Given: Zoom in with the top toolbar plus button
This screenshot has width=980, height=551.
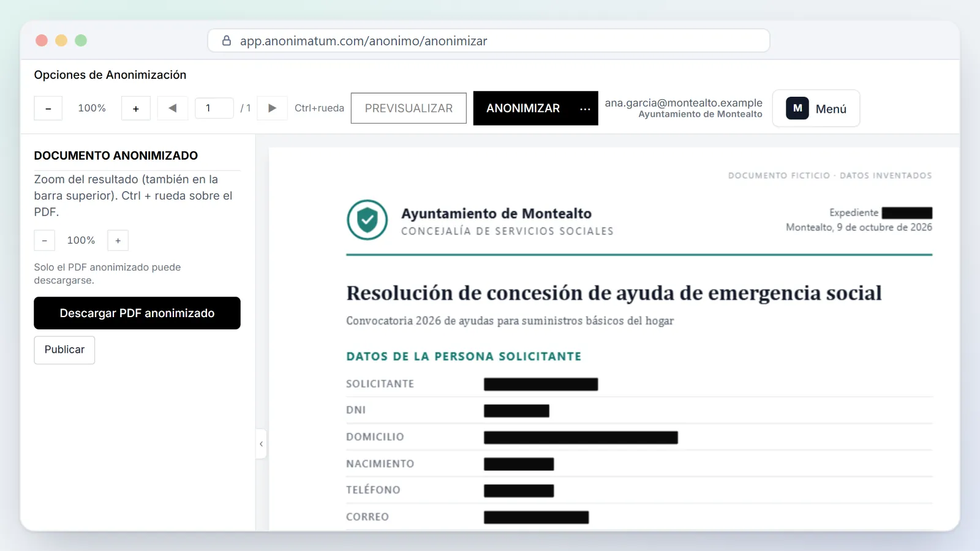Looking at the screenshot, I should coord(136,108).
